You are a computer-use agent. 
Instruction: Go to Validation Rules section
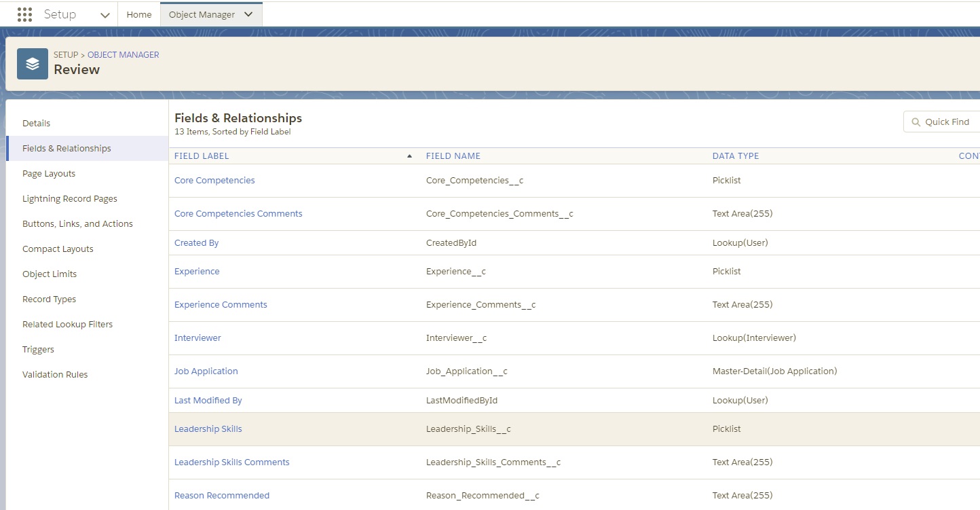coord(55,375)
